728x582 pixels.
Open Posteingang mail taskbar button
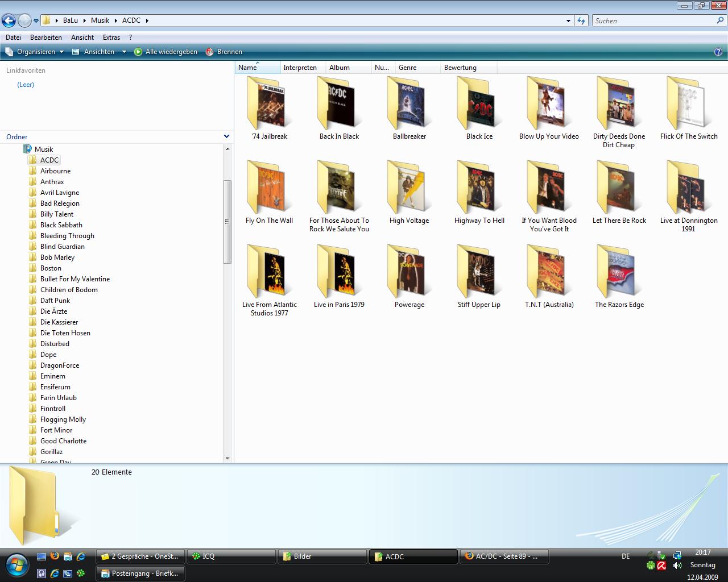(x=140, y=573)
